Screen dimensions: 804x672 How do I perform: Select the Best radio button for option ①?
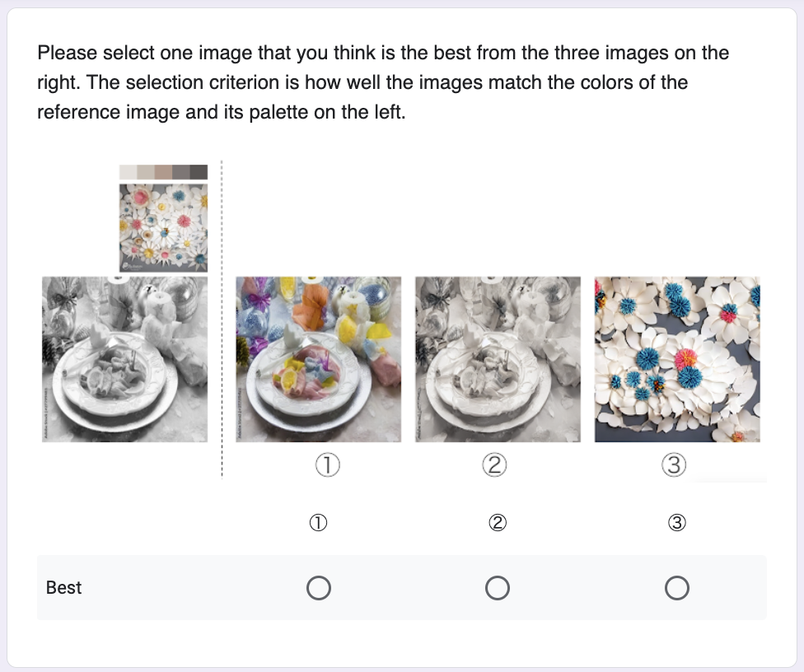[x=318, y=588]
